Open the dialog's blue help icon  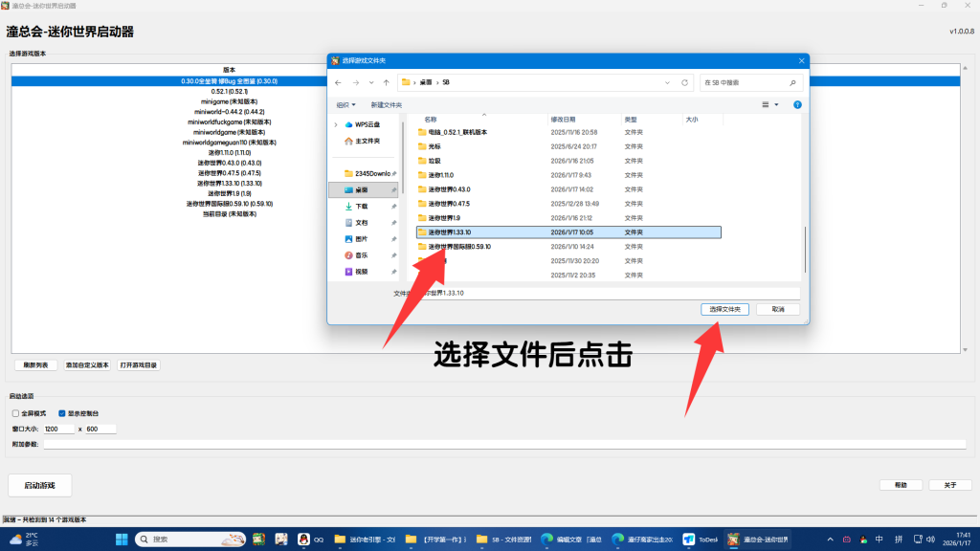coord(797,104)
